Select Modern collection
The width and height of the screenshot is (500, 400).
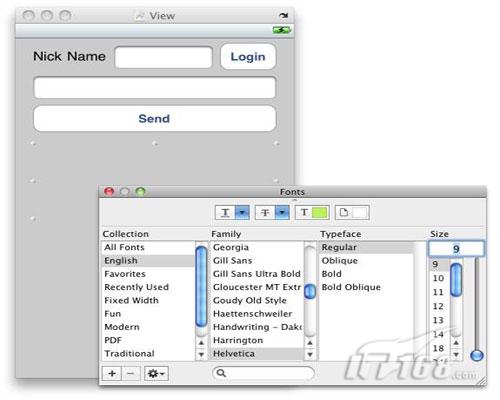[x=148, y=327]
